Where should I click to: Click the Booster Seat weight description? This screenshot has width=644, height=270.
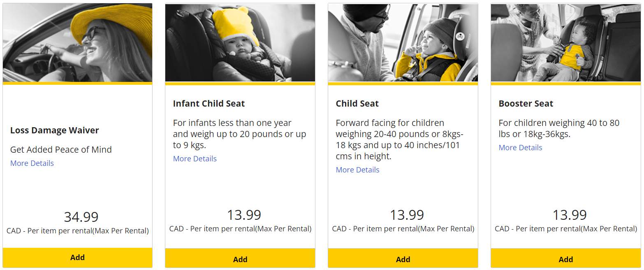pyautogui.click(x=559, y=128)
